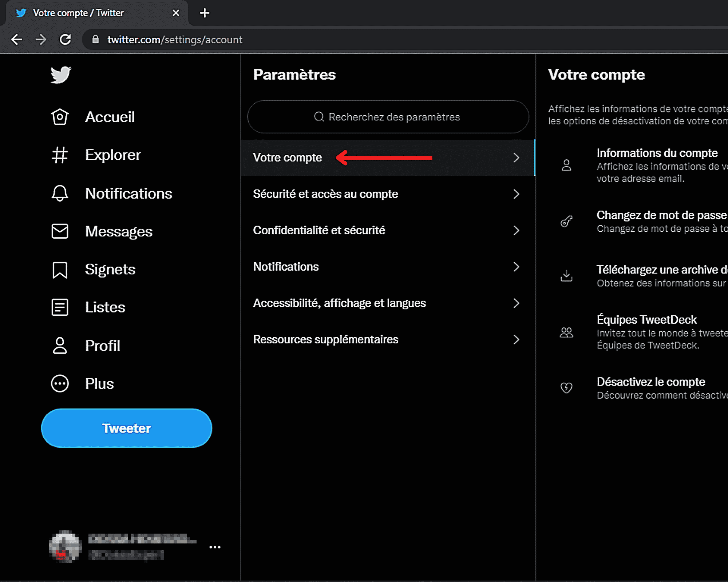The height and width of the screenshot is (582, 728).
Task: Click the people icon beside Équipes TweetDeck
Action: 566,332
